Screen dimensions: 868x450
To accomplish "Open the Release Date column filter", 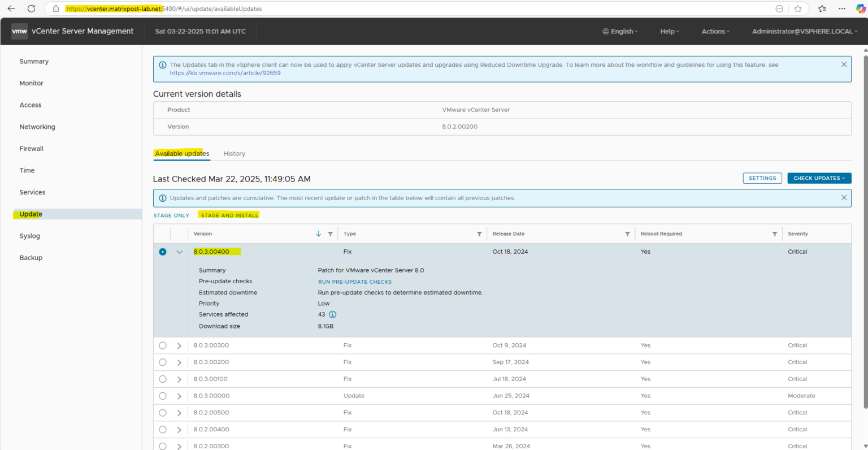I will click(x=627, y=233).
